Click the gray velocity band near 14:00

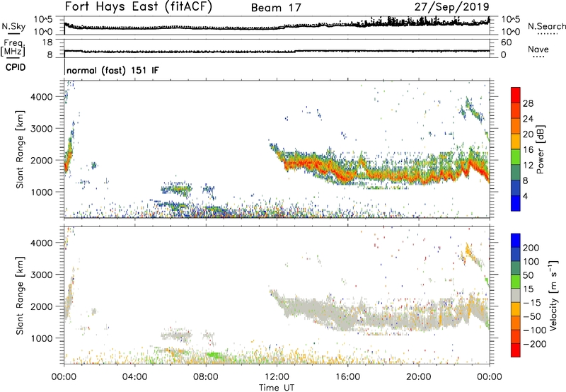pyautogui.click(x=312, y=309)
